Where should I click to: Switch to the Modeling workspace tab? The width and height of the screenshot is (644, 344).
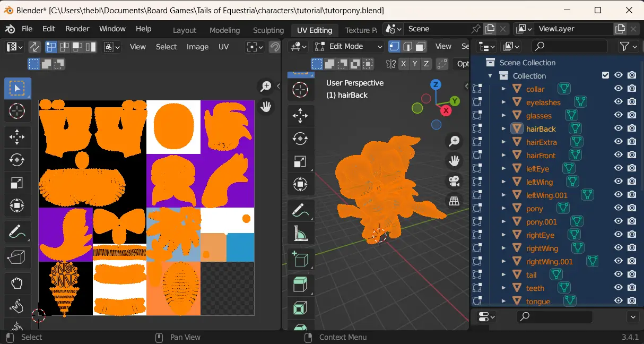[x=224, y=30]
